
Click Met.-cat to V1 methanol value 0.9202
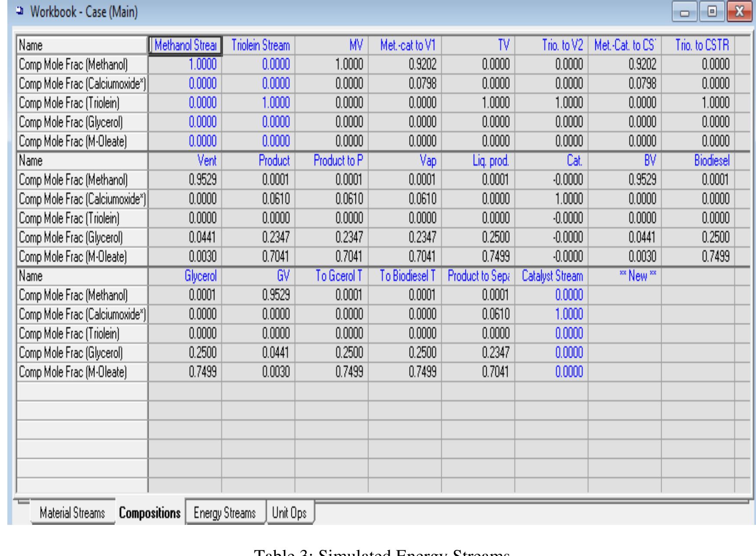405,65
